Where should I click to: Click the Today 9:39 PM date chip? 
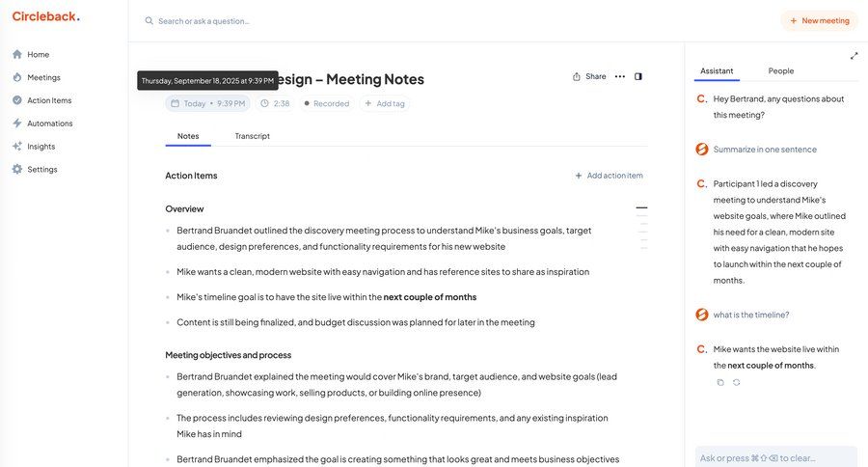tap(207, 103)
